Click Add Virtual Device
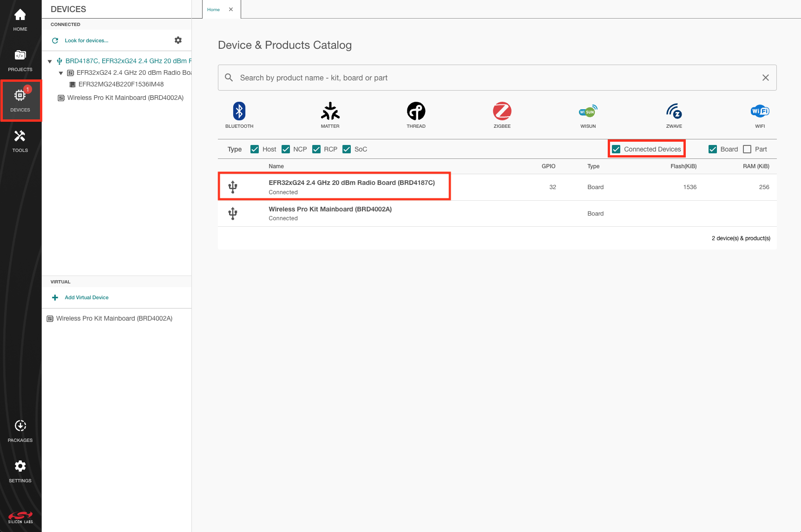Image resolution: width=801 pixels, height=532 pixels. click(86, 297)
